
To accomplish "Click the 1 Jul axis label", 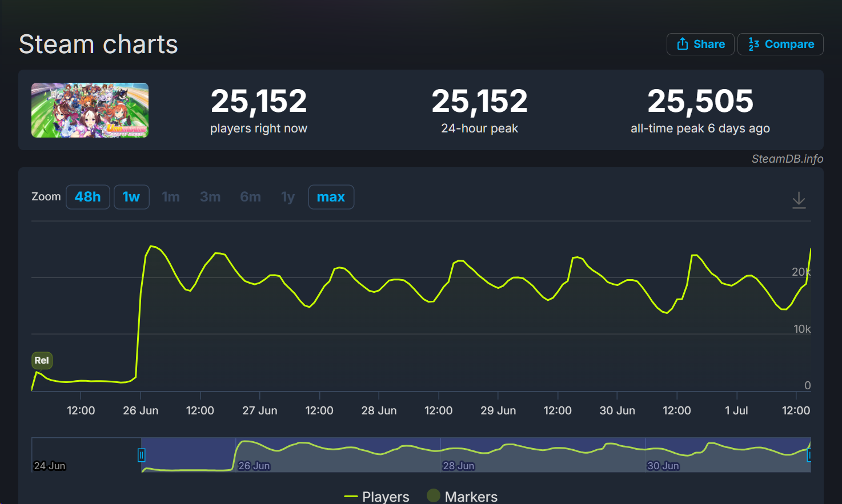I will coord(736,410).
